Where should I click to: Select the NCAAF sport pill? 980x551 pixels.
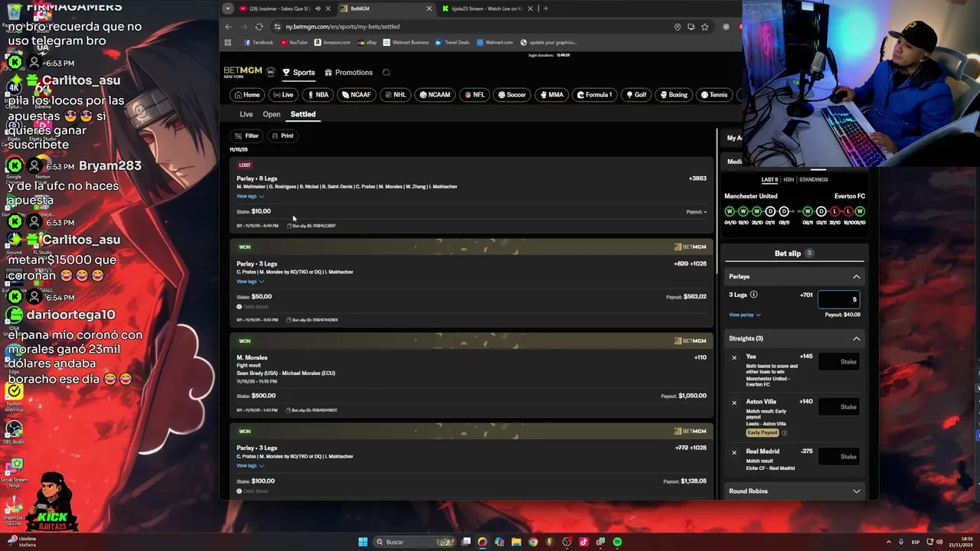pos(356,95)
